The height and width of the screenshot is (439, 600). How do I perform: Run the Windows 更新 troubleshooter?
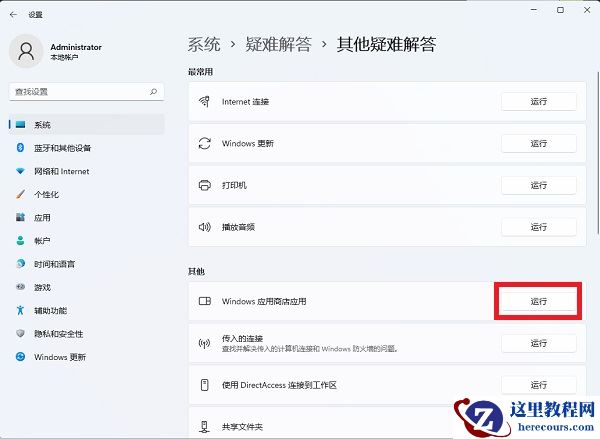point(538,144)
